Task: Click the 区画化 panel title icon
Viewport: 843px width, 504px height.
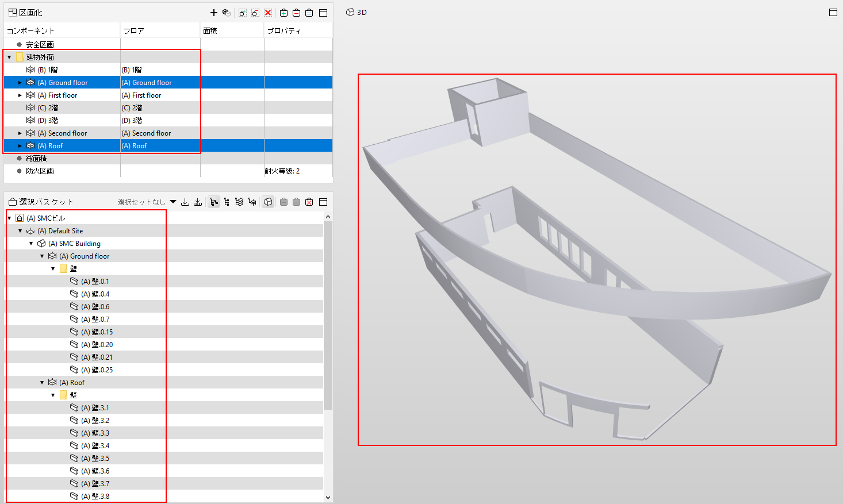Action: pyautogui.click(x=13, y=13)
